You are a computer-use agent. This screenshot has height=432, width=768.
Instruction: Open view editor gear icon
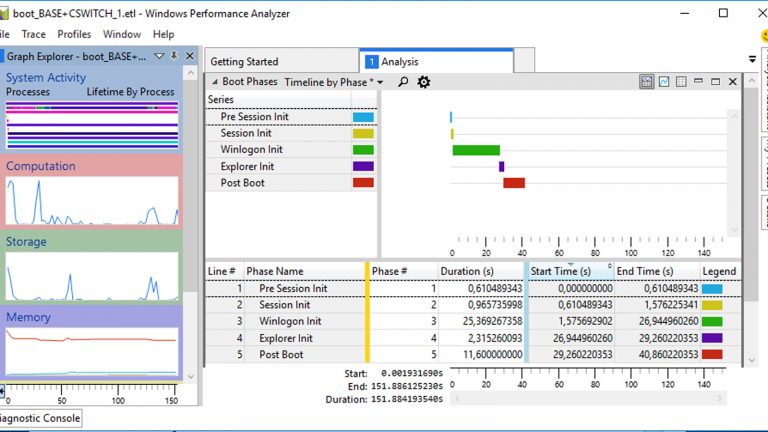424,82
